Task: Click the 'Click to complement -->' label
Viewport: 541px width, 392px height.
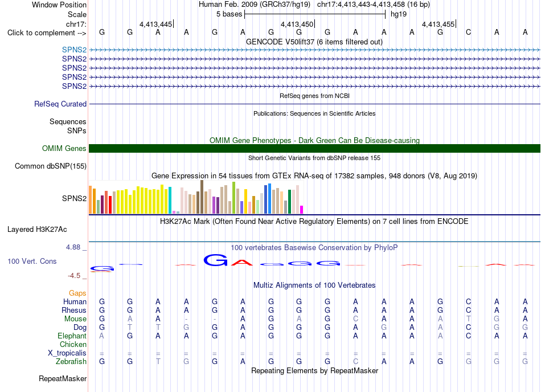Action: point(47,33)
